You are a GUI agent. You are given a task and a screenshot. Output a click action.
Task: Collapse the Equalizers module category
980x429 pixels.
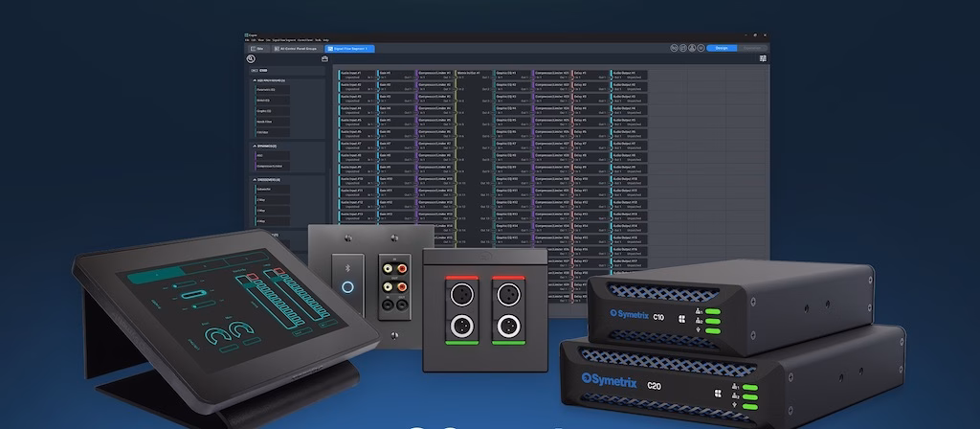[x=253, y=81]
